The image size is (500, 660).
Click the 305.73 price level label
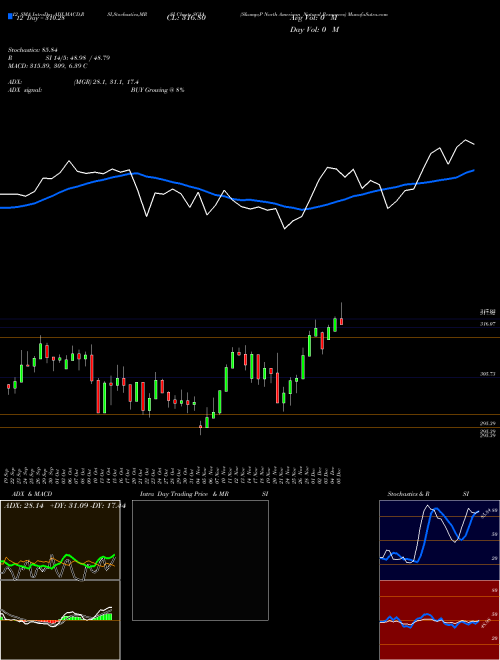click(487, 373)
